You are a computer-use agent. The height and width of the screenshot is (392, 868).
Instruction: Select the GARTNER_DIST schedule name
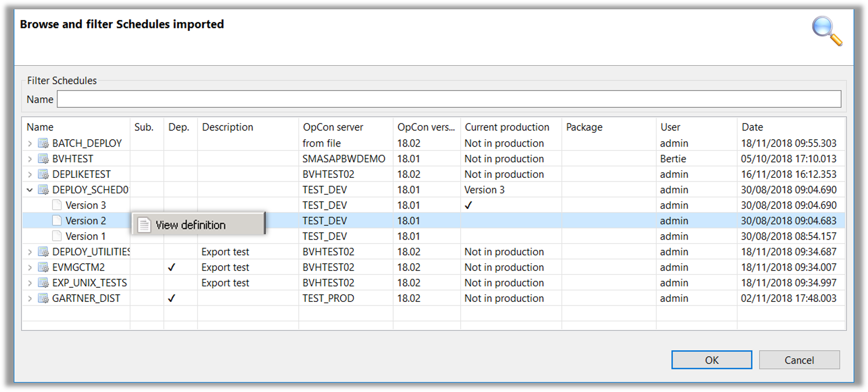click(x=86, y=298)
